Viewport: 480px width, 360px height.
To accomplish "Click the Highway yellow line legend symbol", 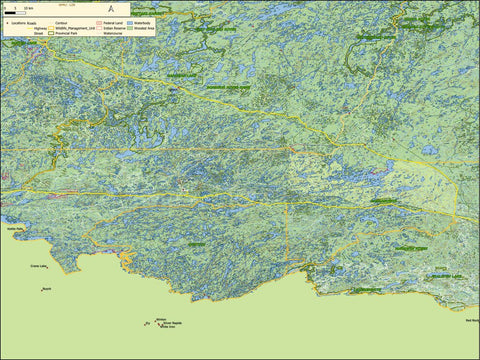I will pyautogui.click(x=30, y=28).
